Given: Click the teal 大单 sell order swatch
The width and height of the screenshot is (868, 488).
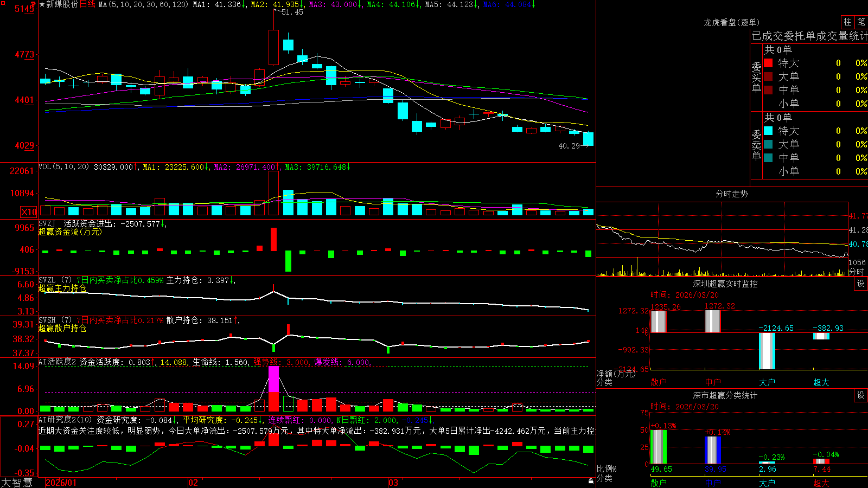Looking at the screenshot, I should 768,144.
